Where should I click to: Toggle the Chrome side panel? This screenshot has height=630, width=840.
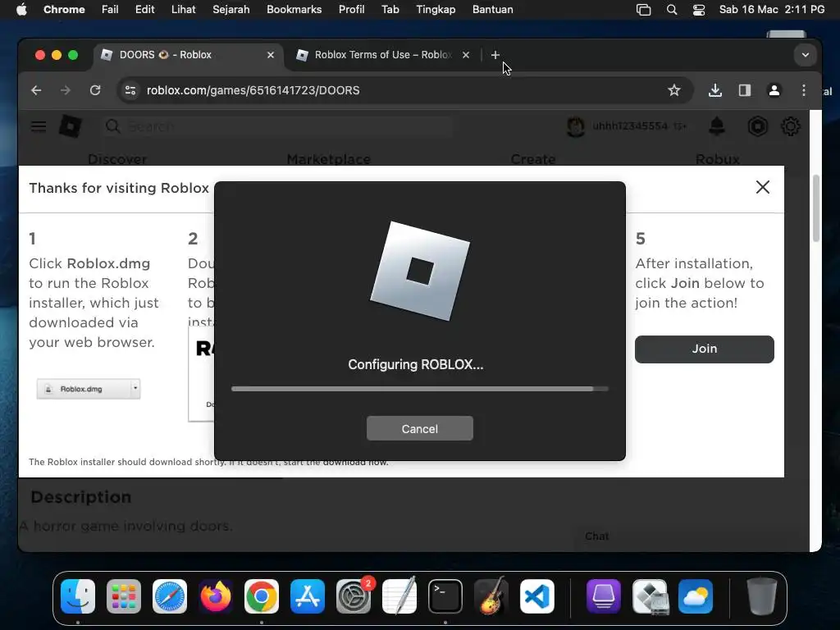pos(745,90)
